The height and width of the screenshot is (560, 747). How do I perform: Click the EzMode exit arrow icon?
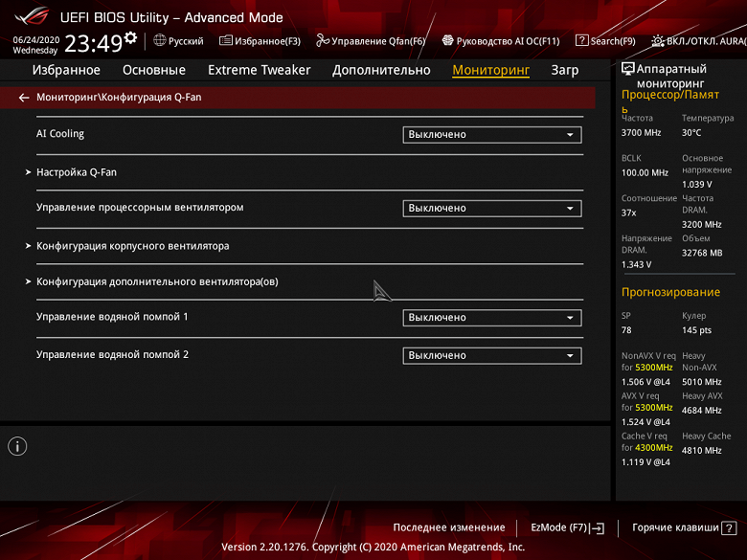coord(597,528)
